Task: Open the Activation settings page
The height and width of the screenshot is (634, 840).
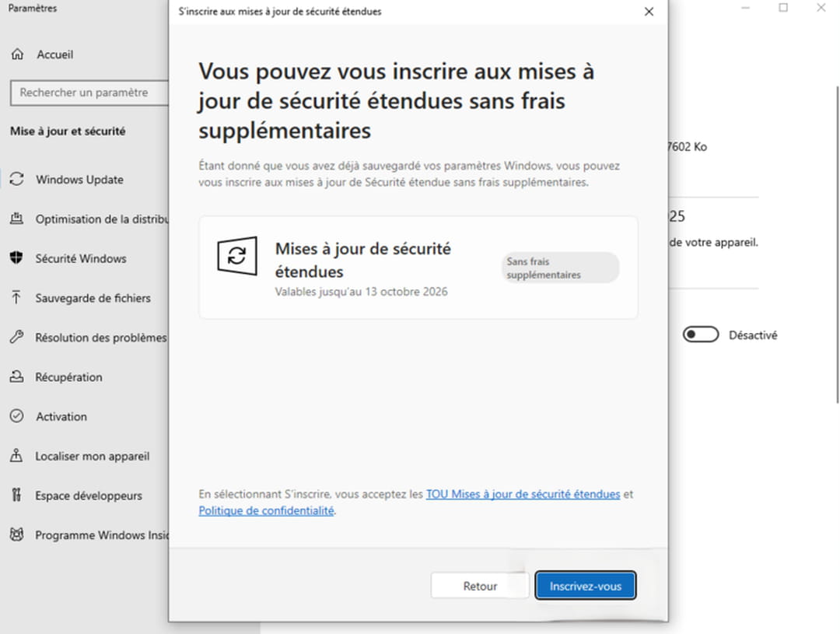Action: click(61, 417)
